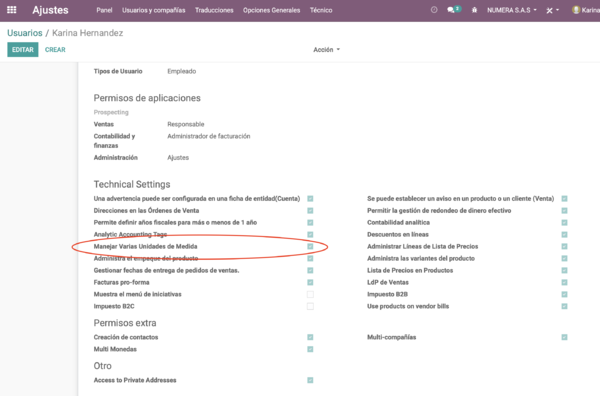Viewport: 600px width, 396px height.
Task: Toggle Administra las variantes del producto checkbox
Action: 564,259
